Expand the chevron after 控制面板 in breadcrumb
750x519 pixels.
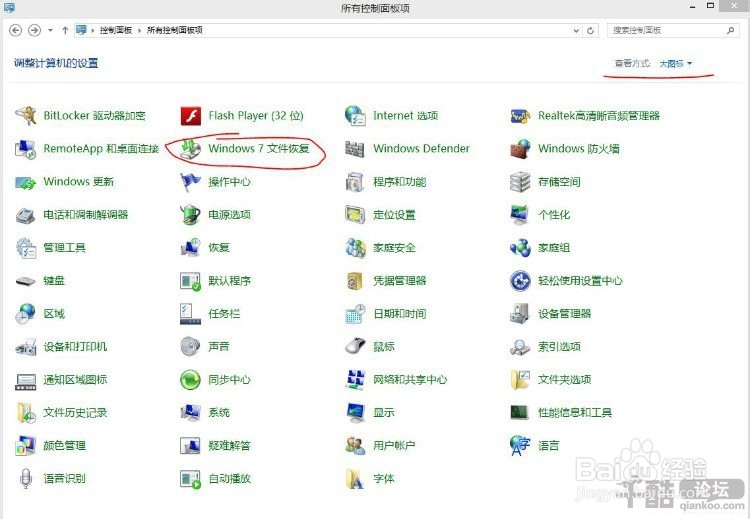point(140,31)
